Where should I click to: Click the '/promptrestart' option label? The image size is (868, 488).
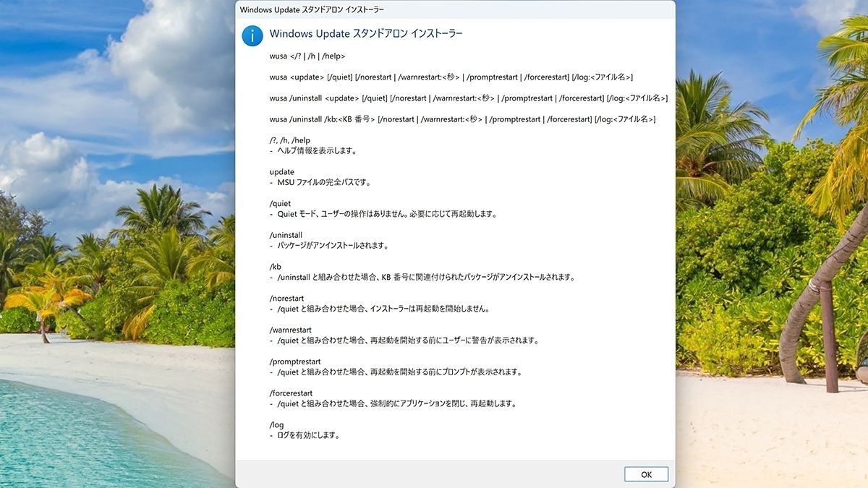(295, 361)
